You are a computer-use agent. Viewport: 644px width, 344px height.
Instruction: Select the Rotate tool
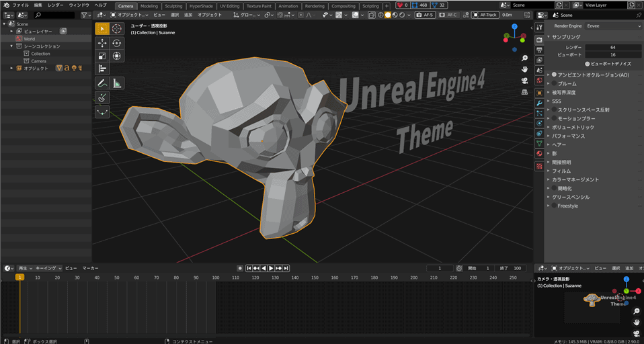[117, 43]
